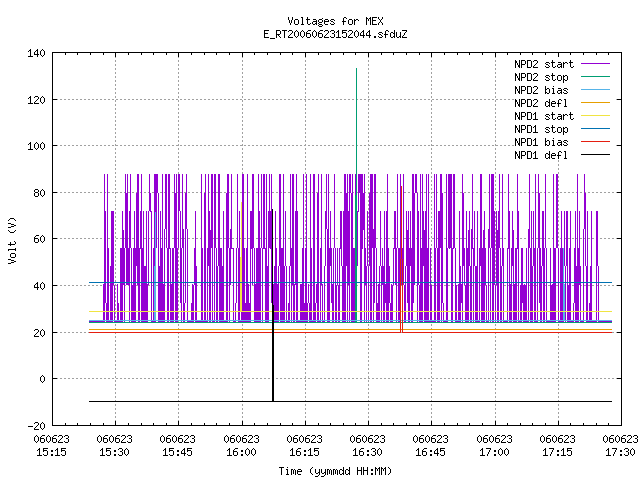Image resolution: width=640 pixels, height=480 pixels.
Task: Click the NPD1 stop legend label
Action: 541,129
